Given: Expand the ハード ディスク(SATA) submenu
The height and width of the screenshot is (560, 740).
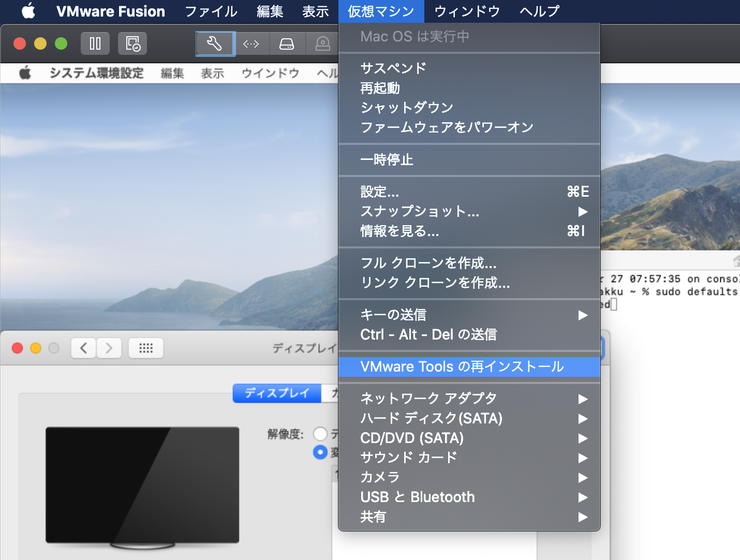Looking at the screenshot, I should pyautogui.click(x=469, y=418).
